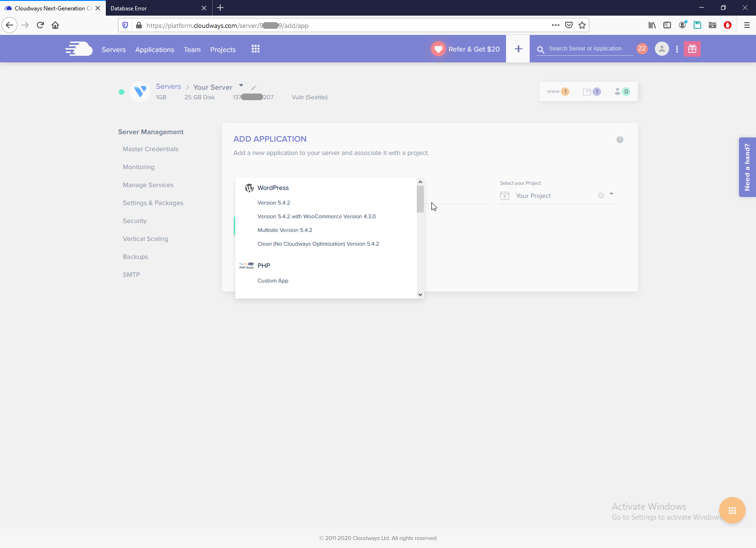756x548 pixels.
Task: Select WordPress Version 5.4.2
Action: 274,203
